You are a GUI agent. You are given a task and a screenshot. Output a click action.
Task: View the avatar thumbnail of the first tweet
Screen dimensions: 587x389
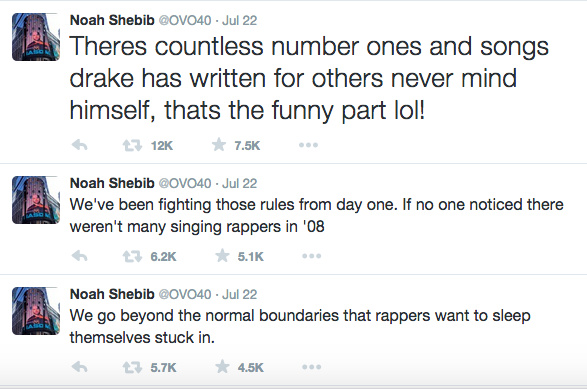(36, 37)
